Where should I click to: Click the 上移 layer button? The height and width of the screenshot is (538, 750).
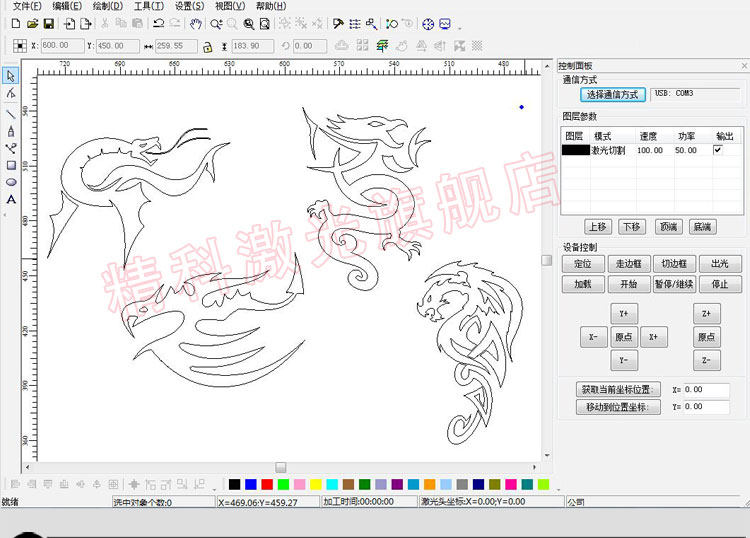click(598, 227)
